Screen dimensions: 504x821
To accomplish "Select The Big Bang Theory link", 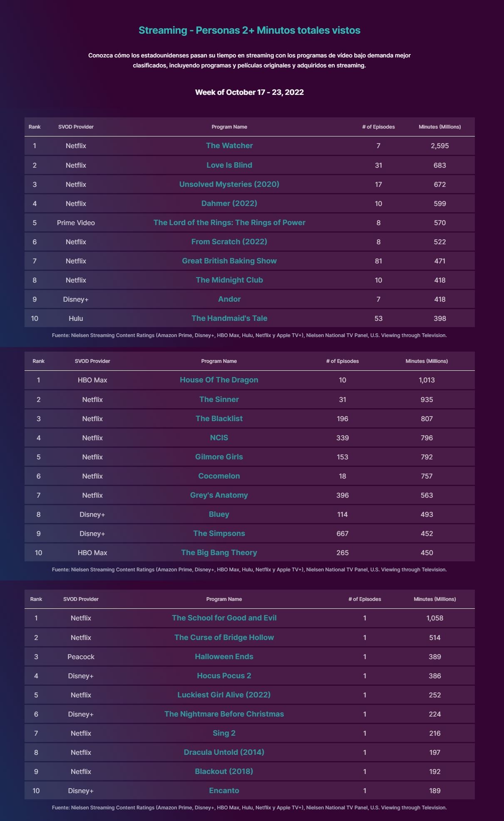I will point(219,553).
